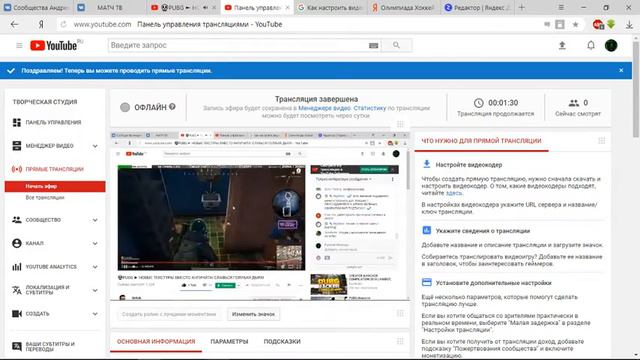
Task: Dismiss the blue congratulation banner
Action: point(621,70)
